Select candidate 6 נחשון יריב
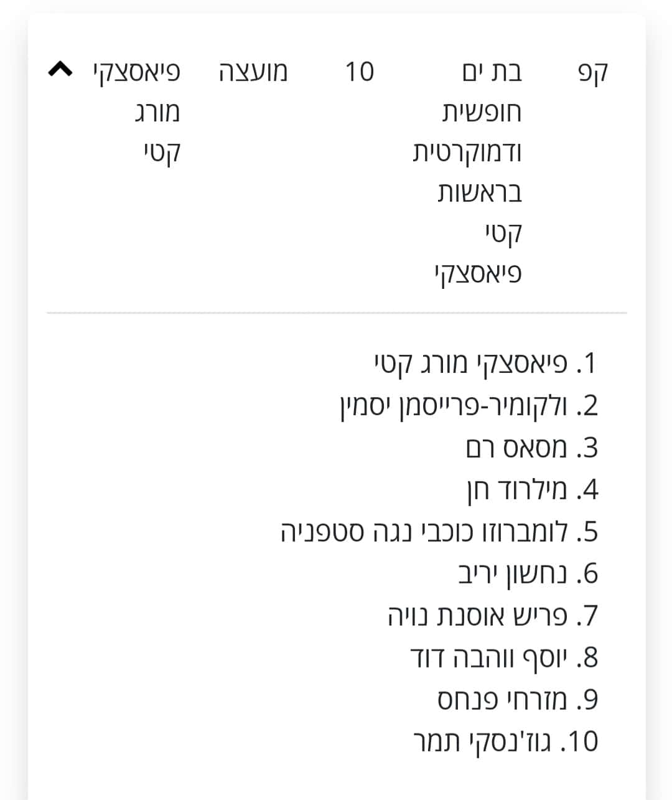The height and width of the screenshot is (800, 672). [x=528, y=573]
